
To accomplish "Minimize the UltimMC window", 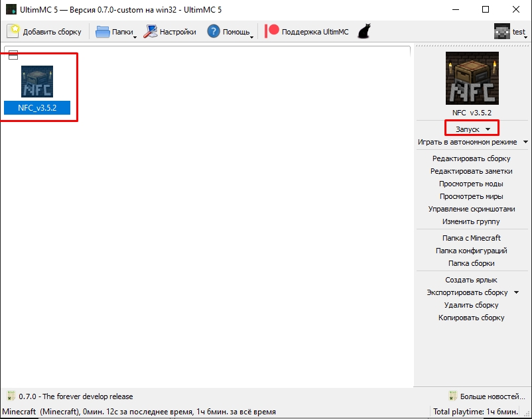I will click(456, 9).
